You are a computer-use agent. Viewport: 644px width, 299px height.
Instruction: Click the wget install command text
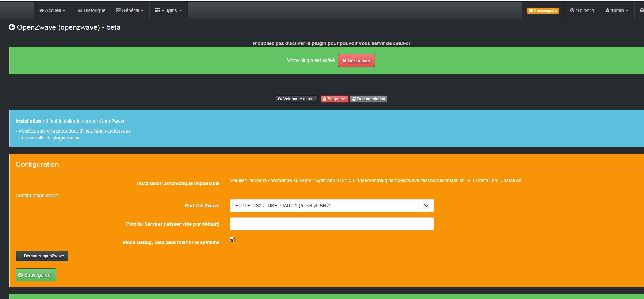pos(418,180)
